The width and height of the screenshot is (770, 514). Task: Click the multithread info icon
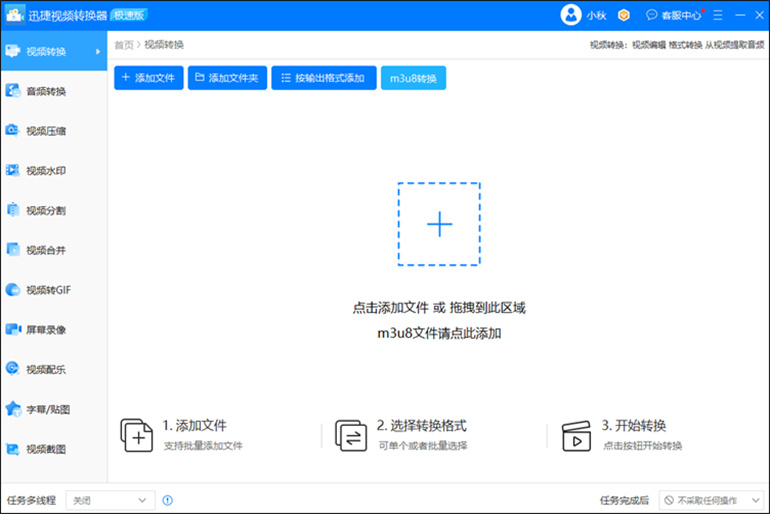[167, 500]
